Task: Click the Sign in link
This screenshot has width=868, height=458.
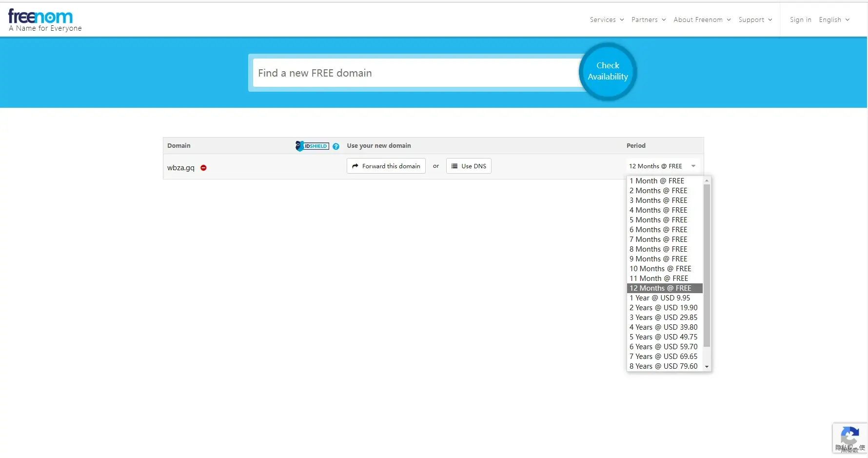Action: [800, 20]
